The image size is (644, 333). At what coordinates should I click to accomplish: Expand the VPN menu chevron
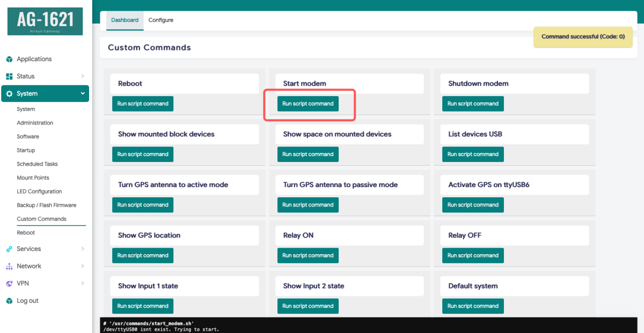coord(83,283)
